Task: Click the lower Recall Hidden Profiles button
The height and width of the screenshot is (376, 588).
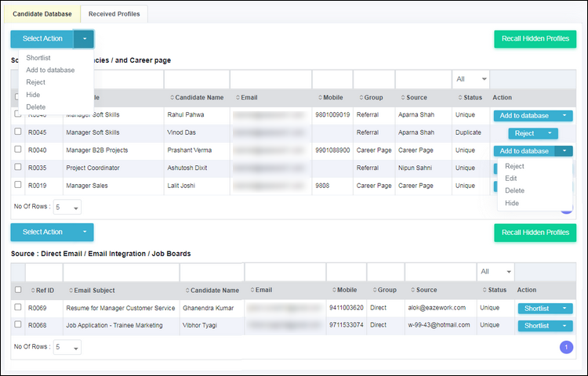Action: pyautogui.click(x=535, y=233)
